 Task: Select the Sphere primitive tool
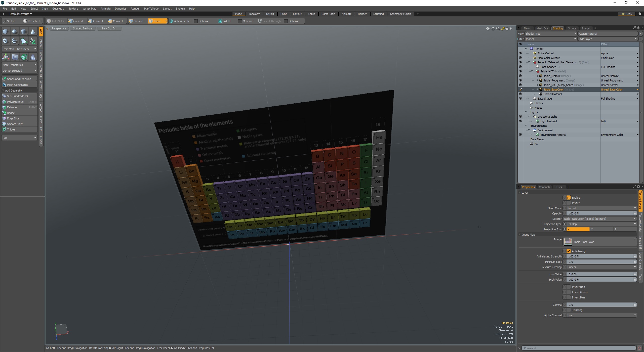(15, 32)
